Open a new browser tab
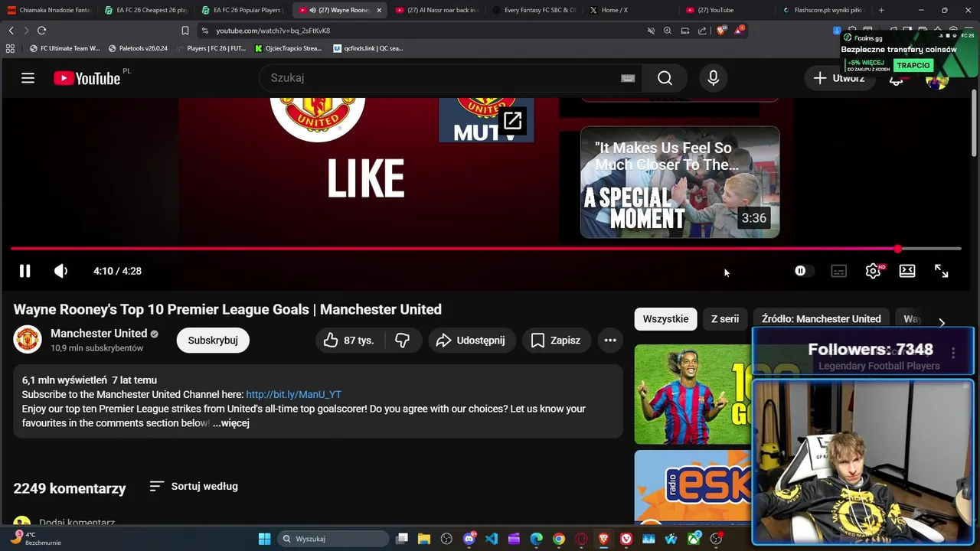Image resolution: width=980 pixels, height=551 pixels. [x=881, y=10]
